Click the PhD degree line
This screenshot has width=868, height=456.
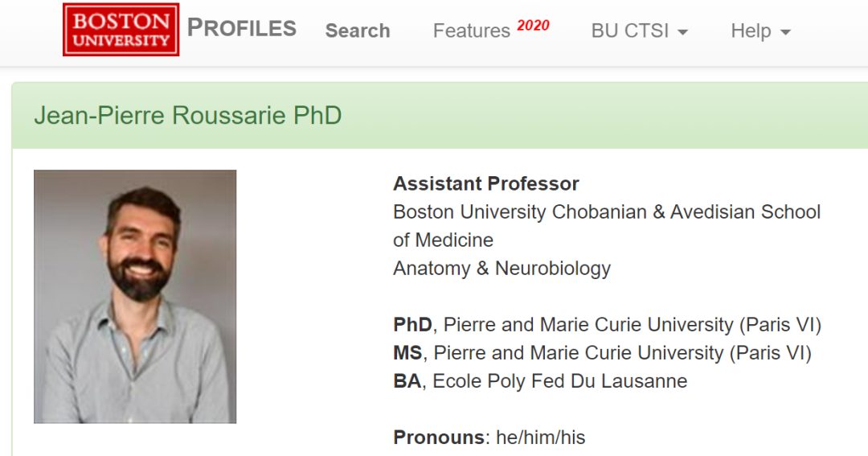pyautogui.click(x=607, y=325)
